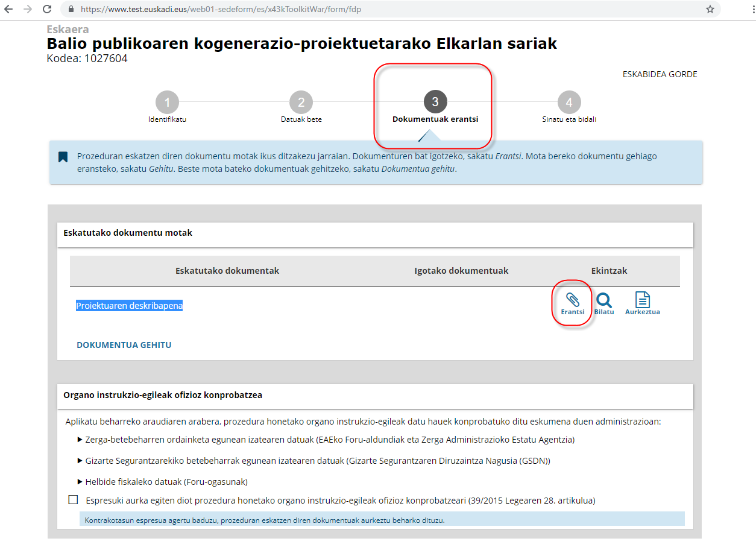Click the browser URL address field
This screenshot has height=547, width=756.
pos(362,10)
